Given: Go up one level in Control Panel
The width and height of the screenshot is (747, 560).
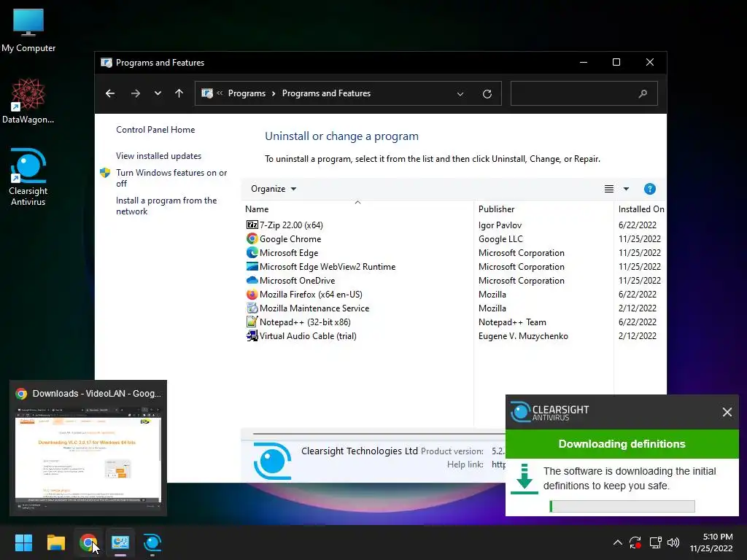Looking at the screenshot, I should pyautogui.click(x=179, y=93).
